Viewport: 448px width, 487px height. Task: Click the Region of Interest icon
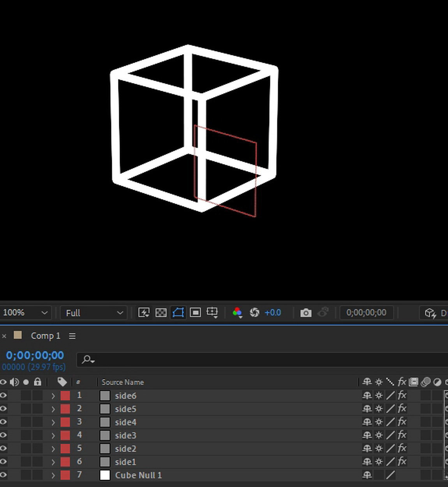pyautogui.click(x=195, y=312)
